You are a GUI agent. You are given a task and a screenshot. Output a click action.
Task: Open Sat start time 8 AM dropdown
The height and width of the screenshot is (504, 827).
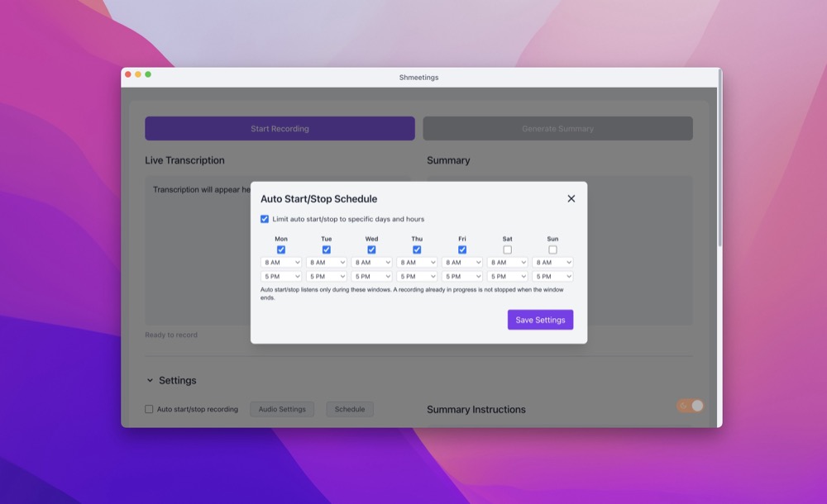pos(508,262)
